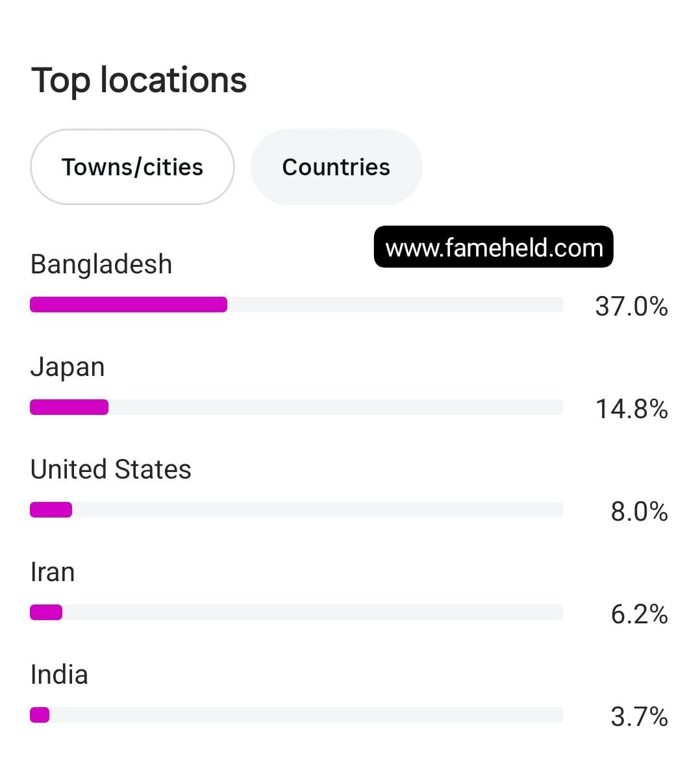Click the 8.0% percentage value
The width and height of the screenshot is (700, 761).
point(640,512)
